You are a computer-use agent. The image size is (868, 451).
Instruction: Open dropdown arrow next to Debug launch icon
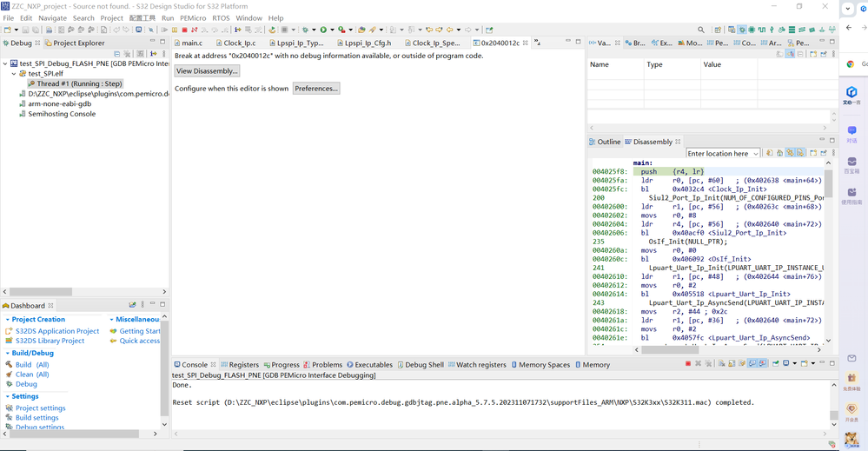pos(314,30)
